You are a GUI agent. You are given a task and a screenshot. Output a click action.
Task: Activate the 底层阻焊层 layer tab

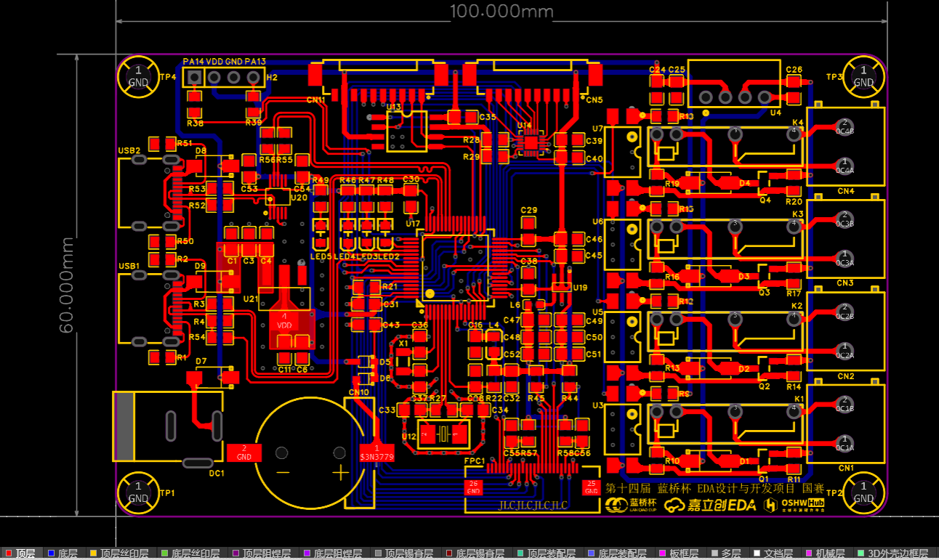point(333,553)
